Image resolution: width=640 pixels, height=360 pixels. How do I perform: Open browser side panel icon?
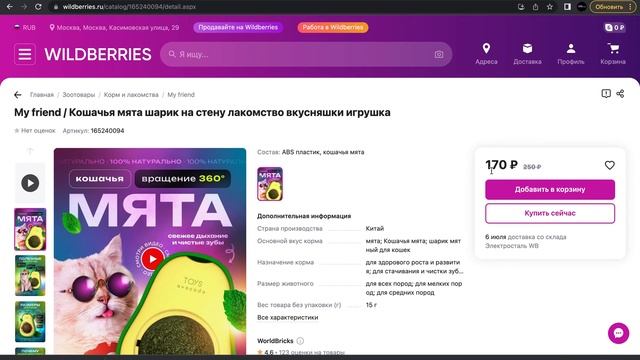click(567, 7)
